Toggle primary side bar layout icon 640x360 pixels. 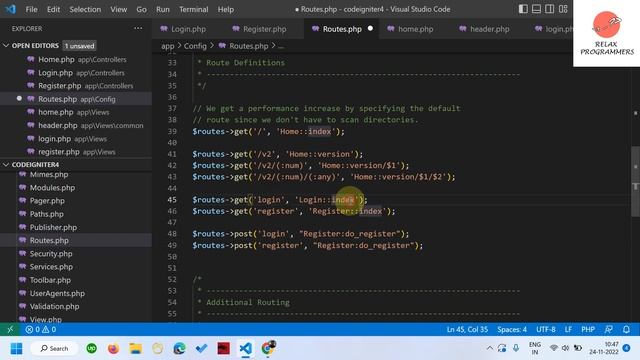click(523, 9)
